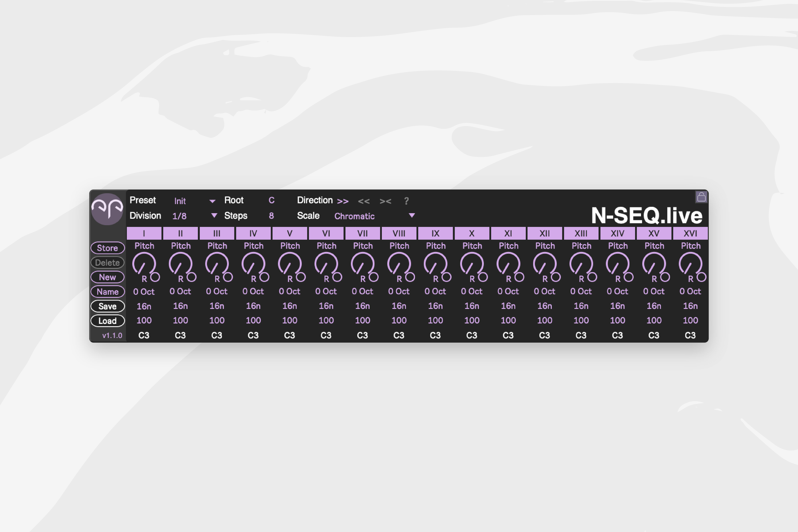
Task: Click the 16n note length of step X
Action: coord(472,306)
